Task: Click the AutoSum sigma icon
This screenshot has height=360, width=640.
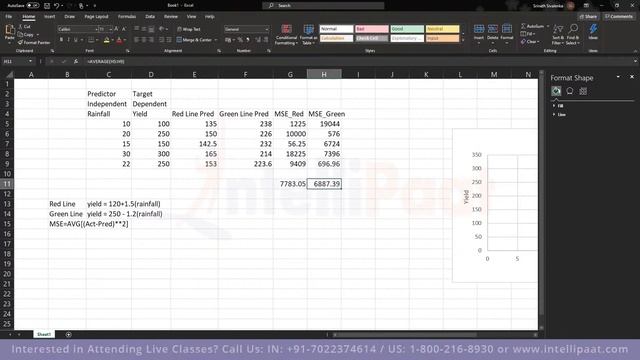Action: 523,26
